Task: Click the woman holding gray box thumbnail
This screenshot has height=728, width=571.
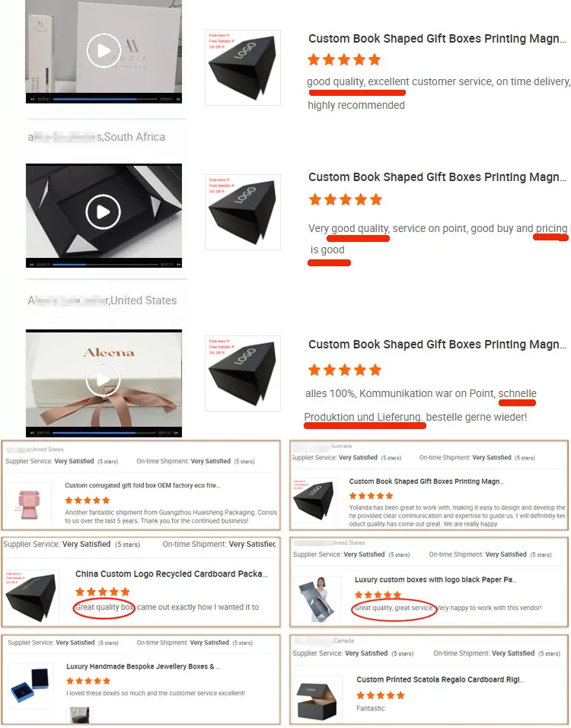Action: point(317,599)
